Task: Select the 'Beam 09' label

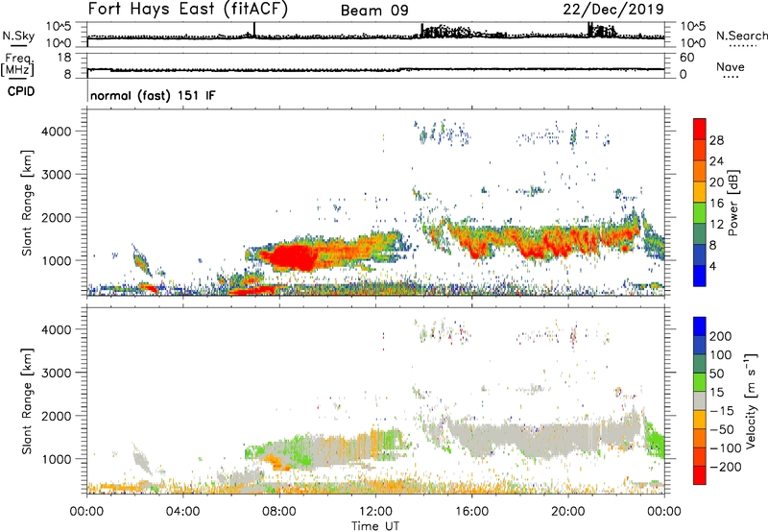Action: tap(374, 11)
